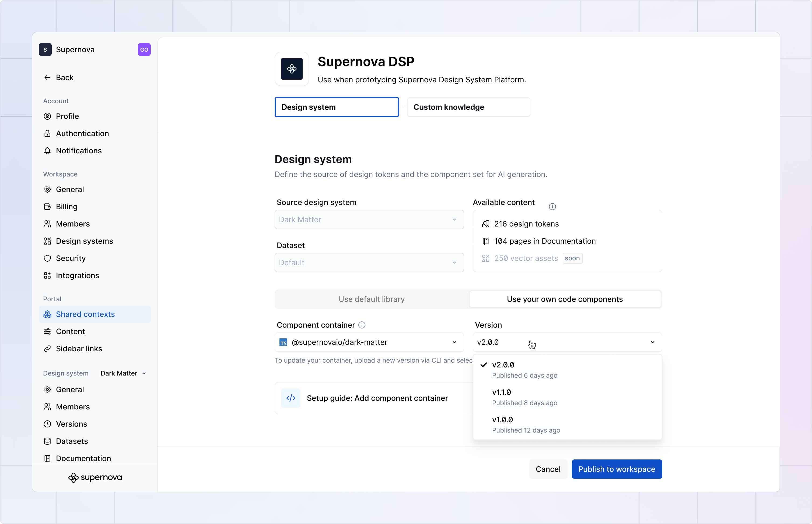Viewport: 812px width, 524px height.
Task: Click the Design system Members icon
Action: tap(47, 407)
